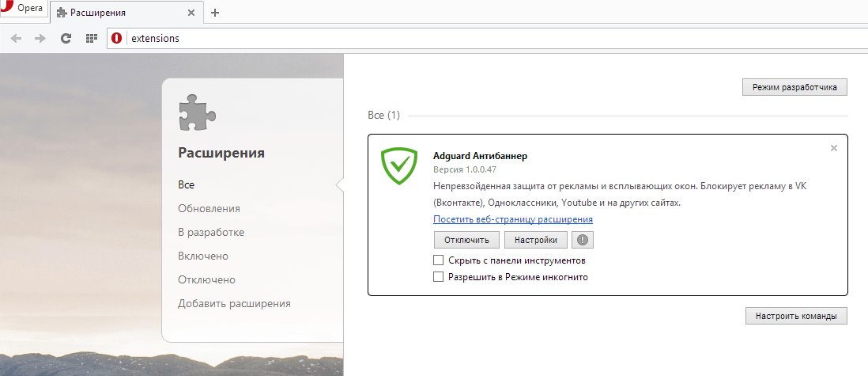Viewport: 868px width, 376px height.
Task: Open the В разработке section
Action: coord(211,233)
